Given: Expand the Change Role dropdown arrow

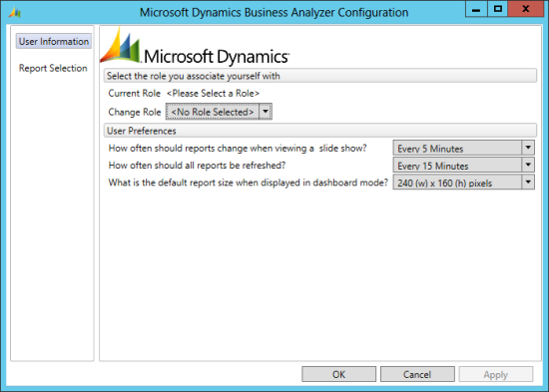Looking at the screenshot, I should 266,112.
